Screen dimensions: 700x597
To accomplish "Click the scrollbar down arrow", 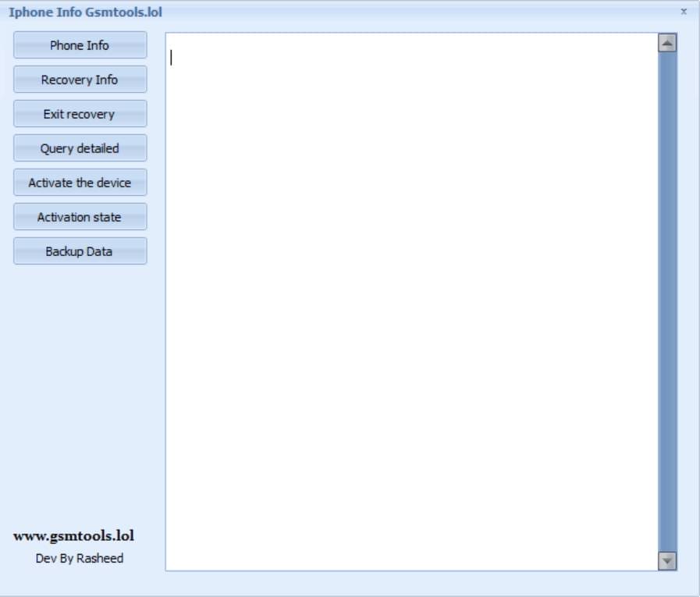I will [667, 560].
